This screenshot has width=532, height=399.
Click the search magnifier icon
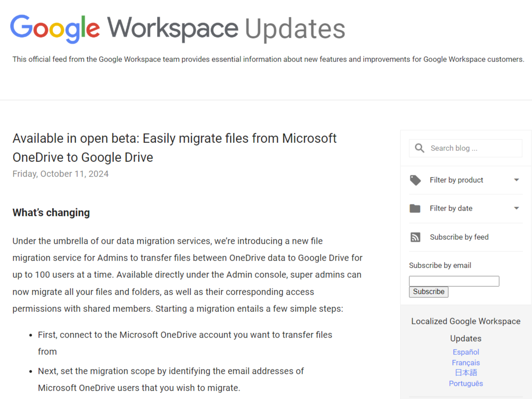tap(419, 148)
